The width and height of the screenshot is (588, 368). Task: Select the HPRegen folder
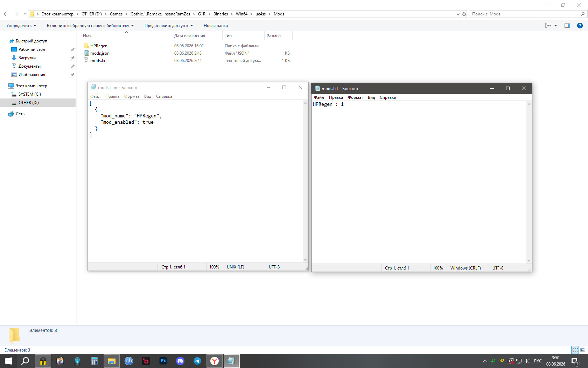[x=99, y=46]
